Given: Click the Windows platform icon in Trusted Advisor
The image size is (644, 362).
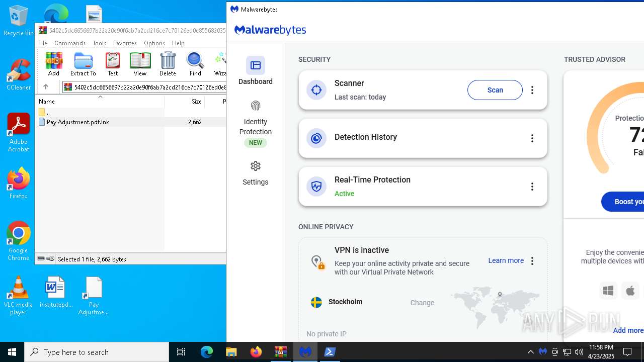Looking at the screenshot, I should [608, 291].
